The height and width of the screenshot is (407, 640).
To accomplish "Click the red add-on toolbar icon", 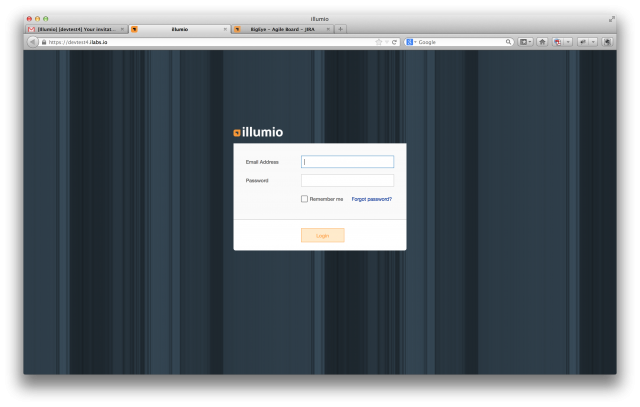I will point(558,42).
